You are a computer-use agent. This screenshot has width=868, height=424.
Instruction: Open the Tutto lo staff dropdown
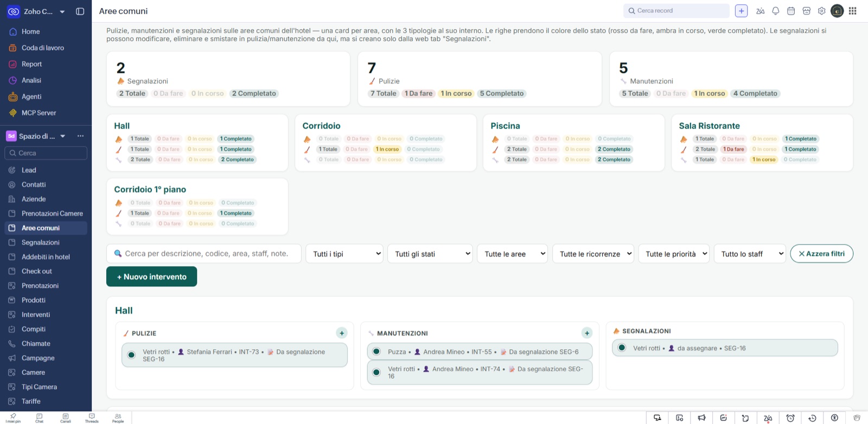(750, 254)
